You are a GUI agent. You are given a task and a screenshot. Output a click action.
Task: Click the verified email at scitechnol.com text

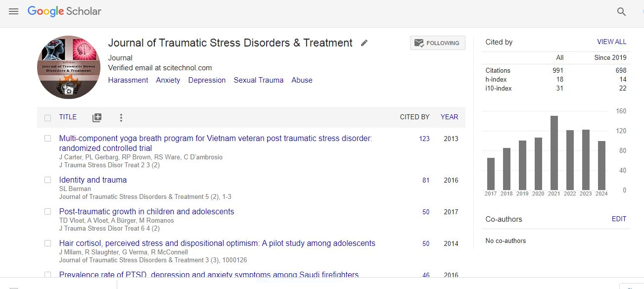pyautogui.click(x=160, y=68)
